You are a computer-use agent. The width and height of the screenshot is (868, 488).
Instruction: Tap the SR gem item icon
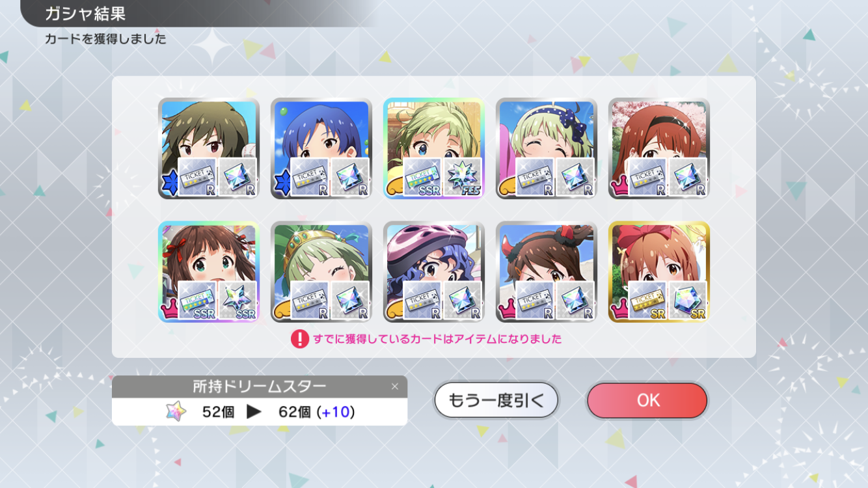tap(688, 301)
